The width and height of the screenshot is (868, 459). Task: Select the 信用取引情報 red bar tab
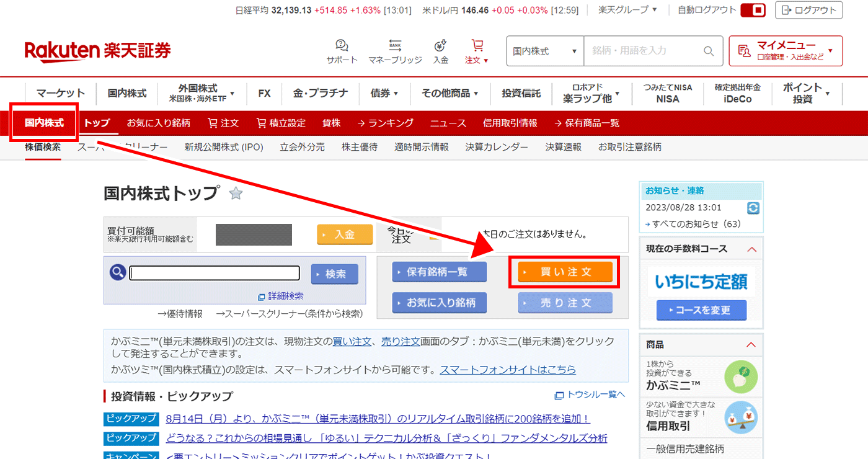pos(510,123)
